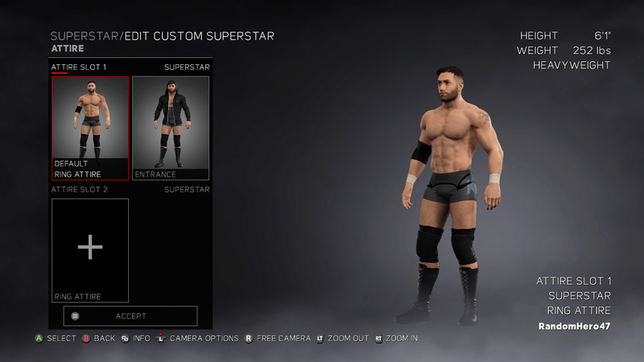Click the Camera Options stick icon

(161, 338)
